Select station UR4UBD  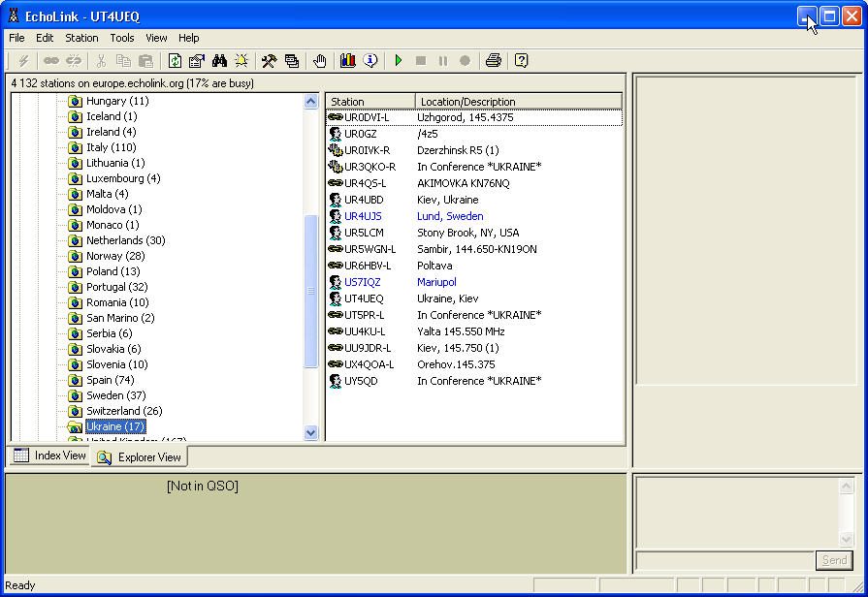point(474,200)
